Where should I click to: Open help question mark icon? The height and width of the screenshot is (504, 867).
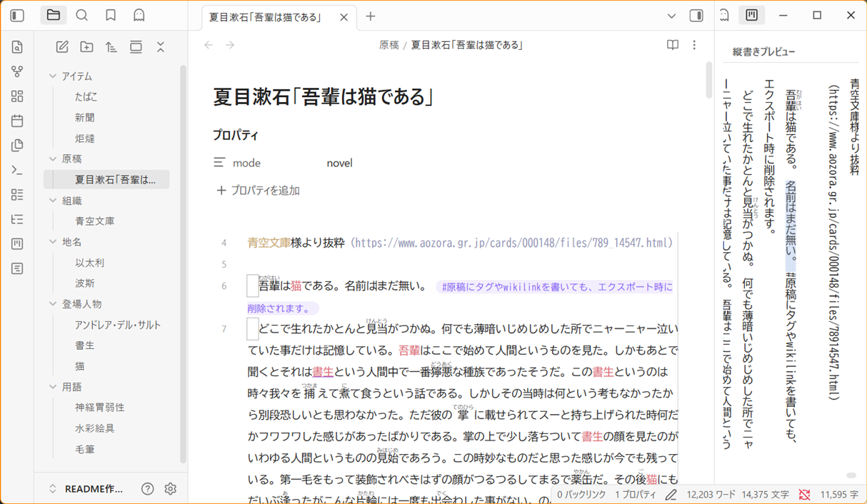click(x=147, y=489)
